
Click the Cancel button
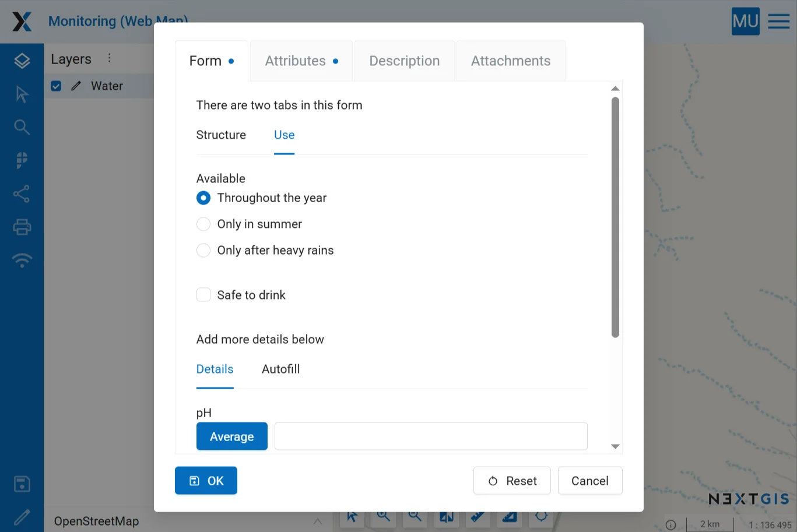pyautogui.click(x=590, y=481)
